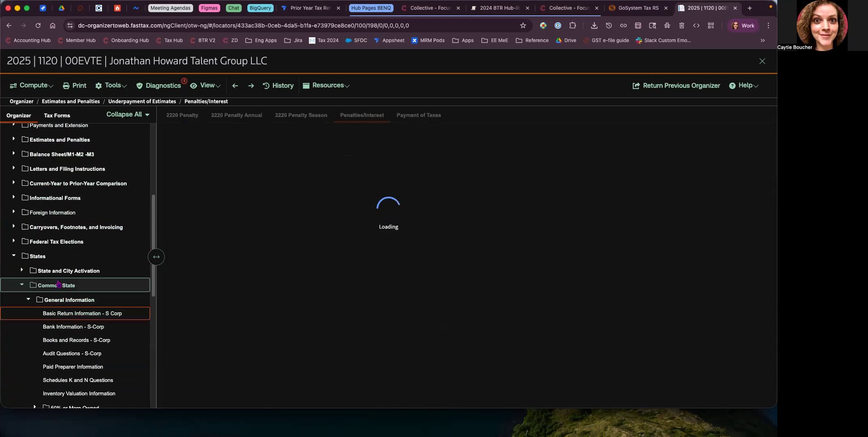868x437 pixels.
Task: Open Paid Preparer Information
Action: [x=73, y=367]
